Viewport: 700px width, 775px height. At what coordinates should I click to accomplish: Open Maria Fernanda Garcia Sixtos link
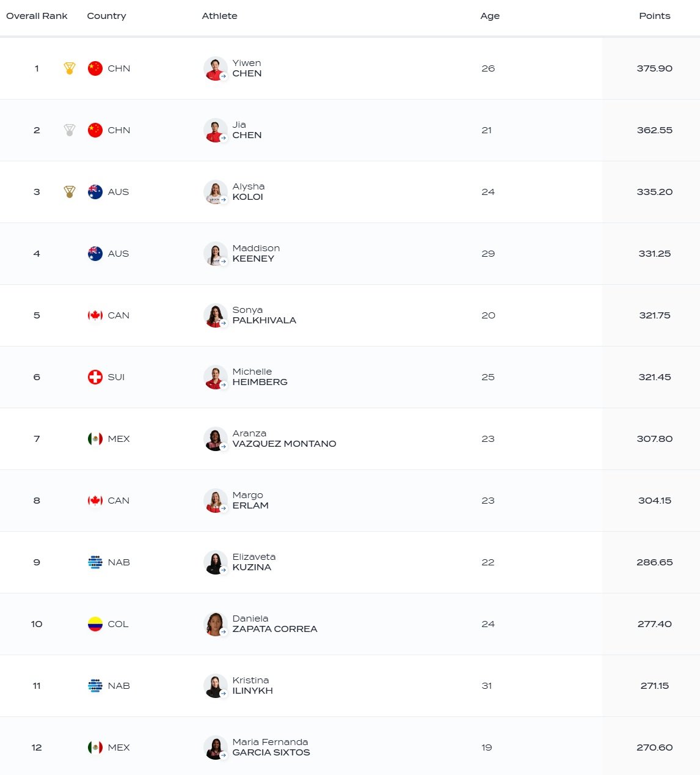pyautogui.click(x=271, y=747)
